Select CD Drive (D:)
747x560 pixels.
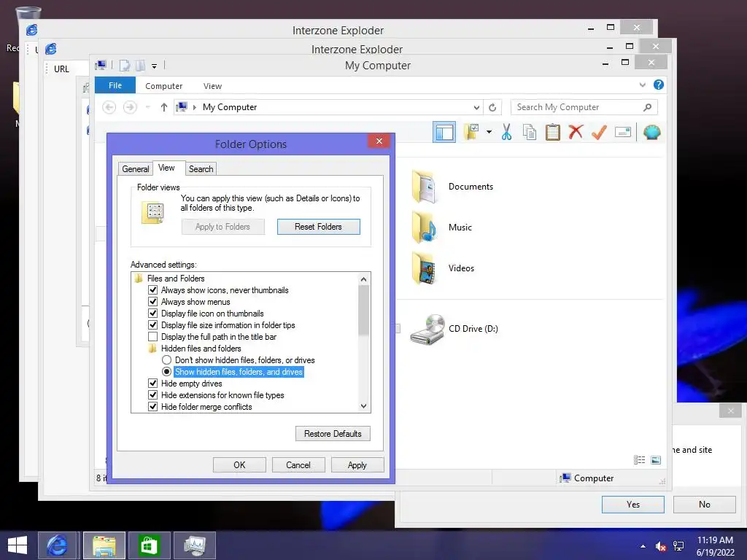[x=454, y=329]
